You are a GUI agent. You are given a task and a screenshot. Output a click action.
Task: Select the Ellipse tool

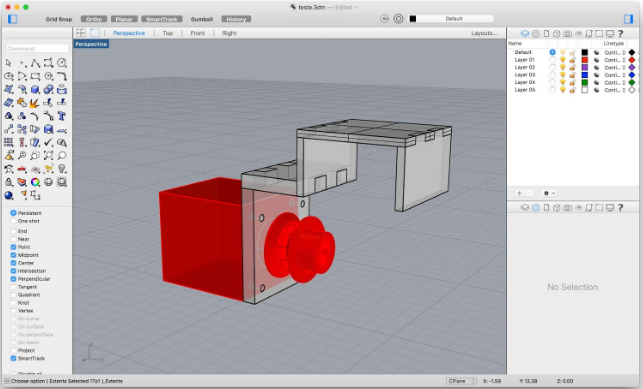9,76
